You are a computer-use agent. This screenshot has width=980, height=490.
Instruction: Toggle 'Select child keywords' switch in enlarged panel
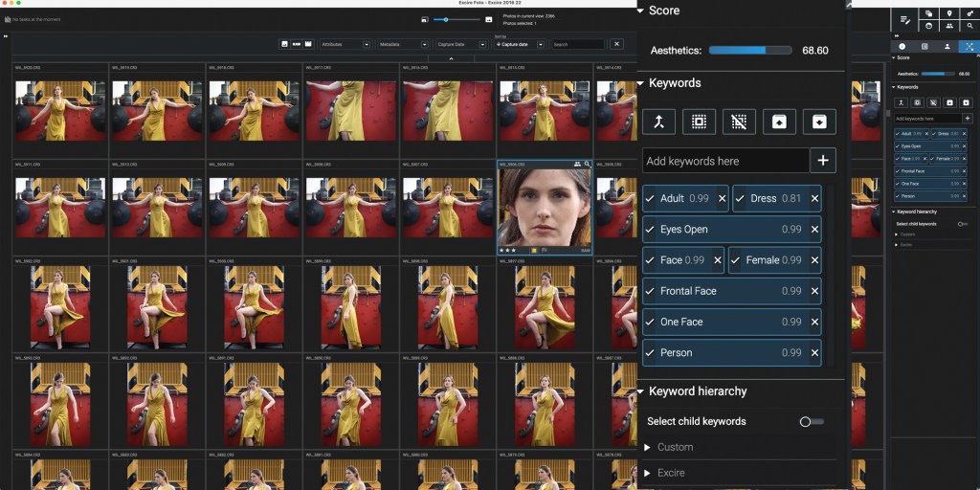coord(812,422)
